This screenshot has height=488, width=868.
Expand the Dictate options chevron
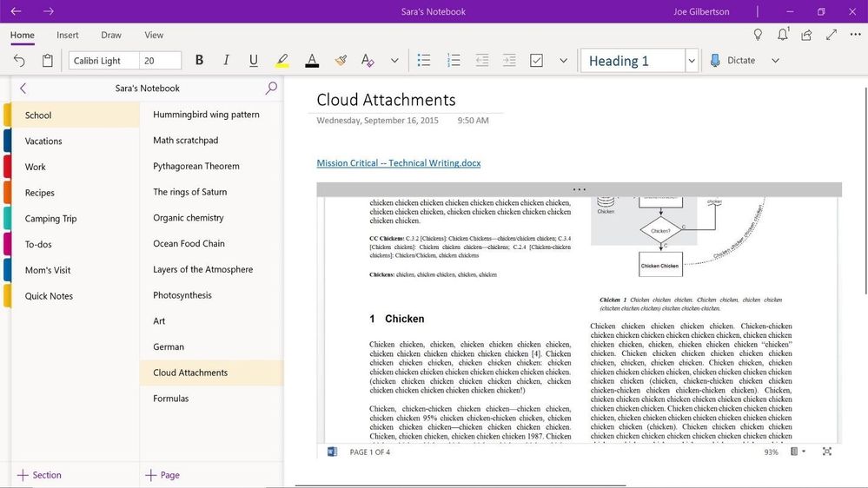(x=776, y=61)
